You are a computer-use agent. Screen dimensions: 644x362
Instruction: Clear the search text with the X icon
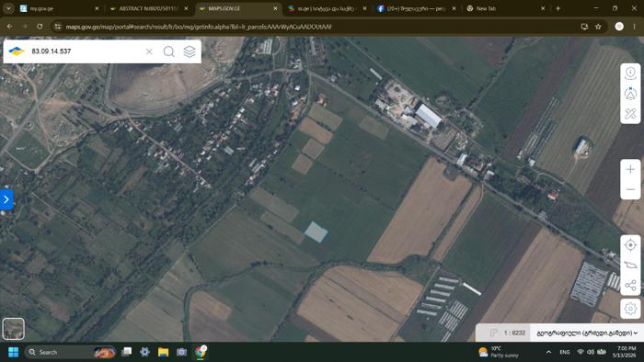tap(149, 51)
